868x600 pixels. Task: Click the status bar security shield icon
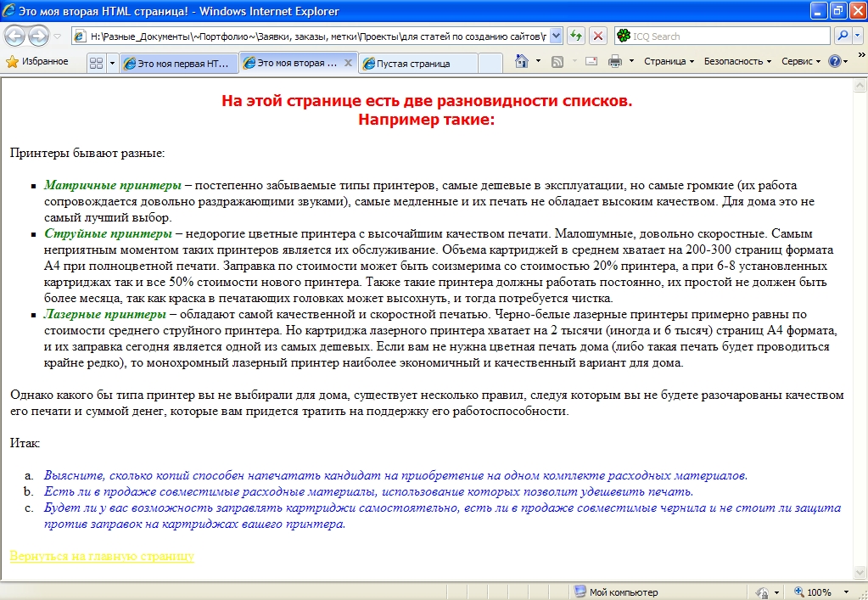point(762,592)
